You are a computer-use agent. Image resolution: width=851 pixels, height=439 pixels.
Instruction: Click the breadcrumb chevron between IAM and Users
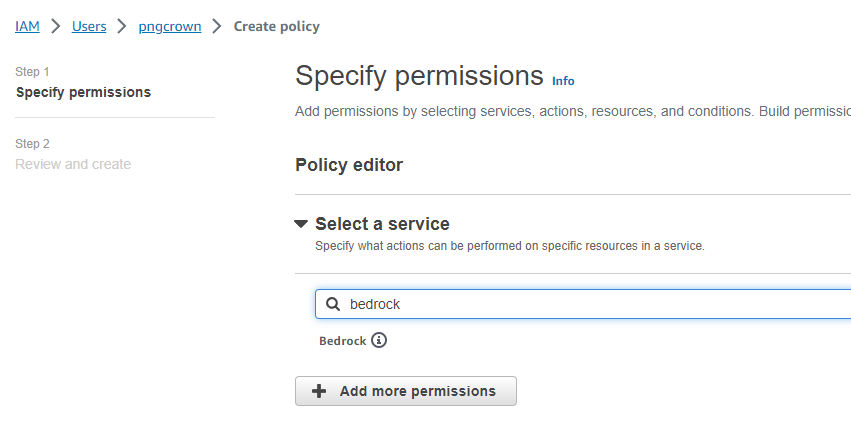point(55,27)
